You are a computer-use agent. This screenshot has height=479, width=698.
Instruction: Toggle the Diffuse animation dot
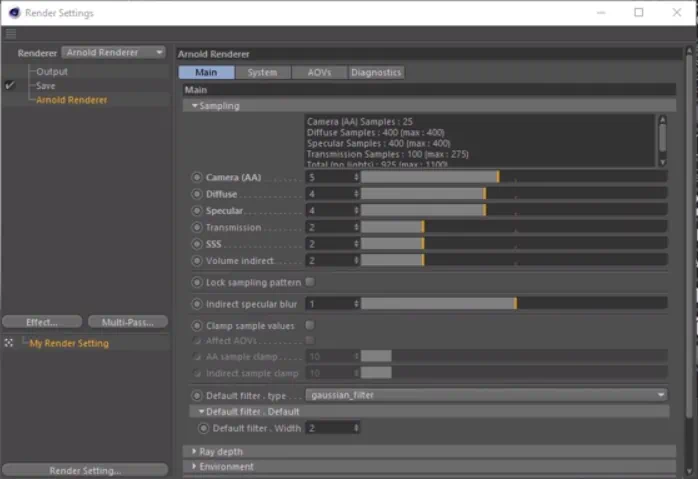197,194
